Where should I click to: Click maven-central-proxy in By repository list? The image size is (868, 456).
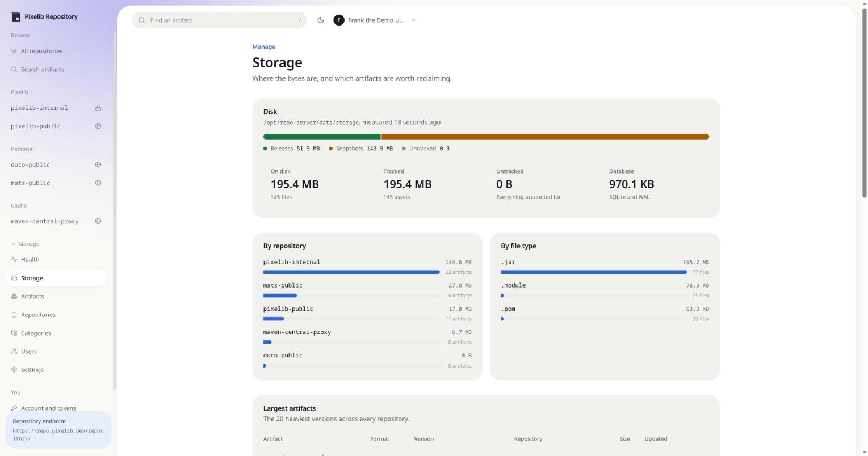coord(297,332)
